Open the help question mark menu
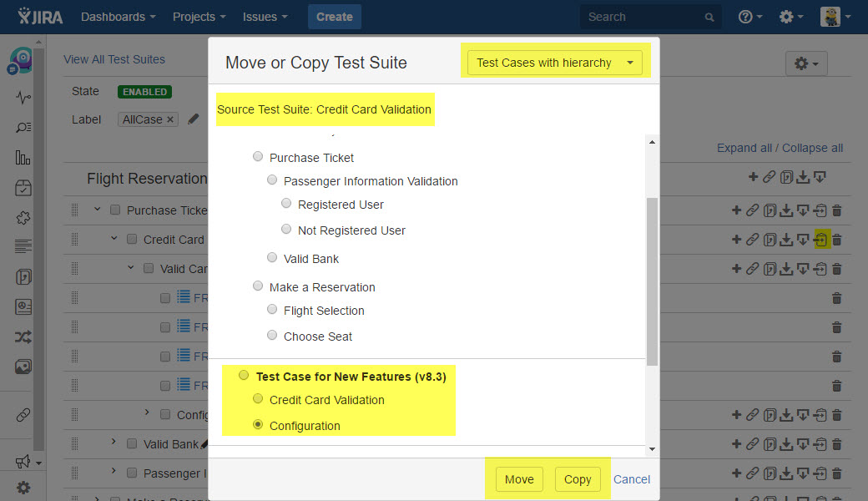This screenshot has width=868, height=501. point(750,17)
